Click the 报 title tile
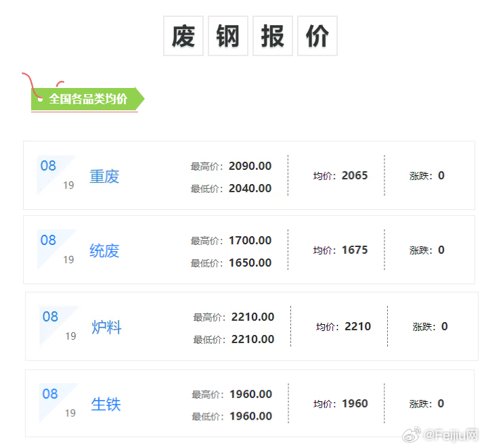The image size is (484, 448). [x=273, y=36]
